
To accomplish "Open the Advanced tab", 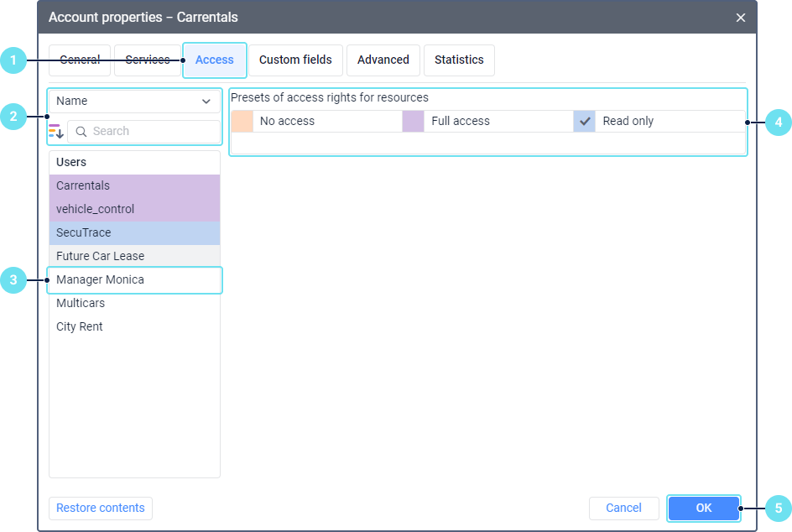I will point(383,60).
